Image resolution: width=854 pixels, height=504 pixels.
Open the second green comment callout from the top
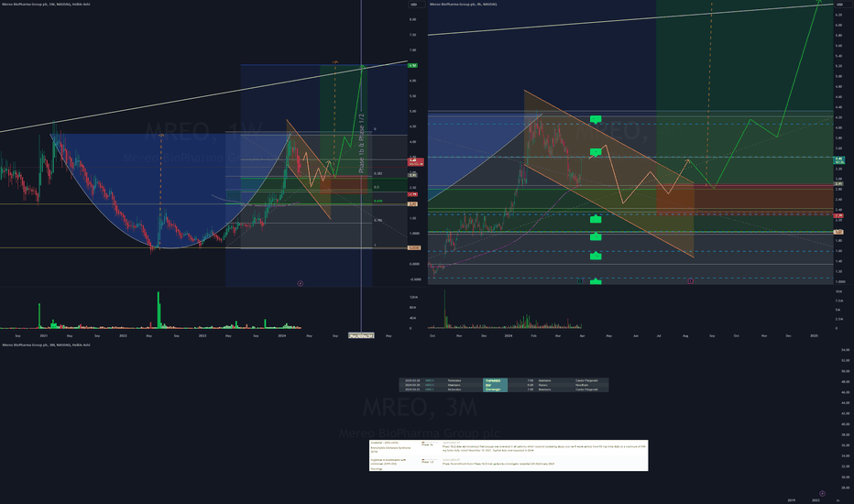(x=596, y=152)
